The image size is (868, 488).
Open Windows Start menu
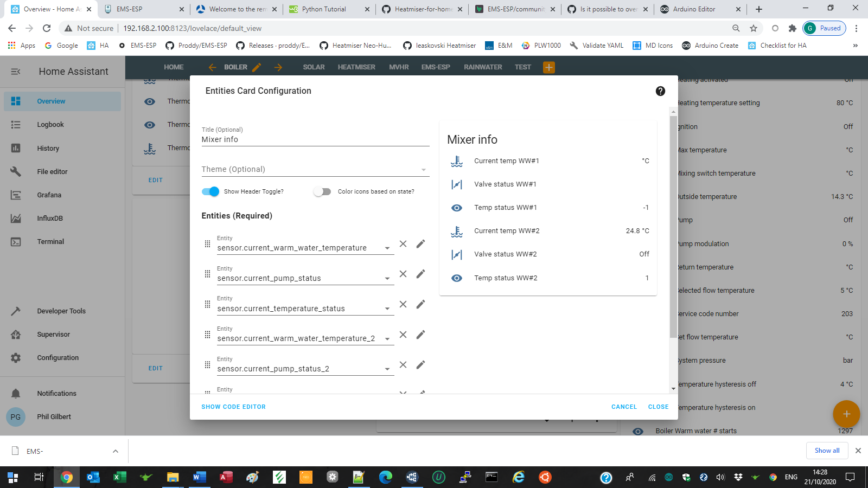click(12, 477)
